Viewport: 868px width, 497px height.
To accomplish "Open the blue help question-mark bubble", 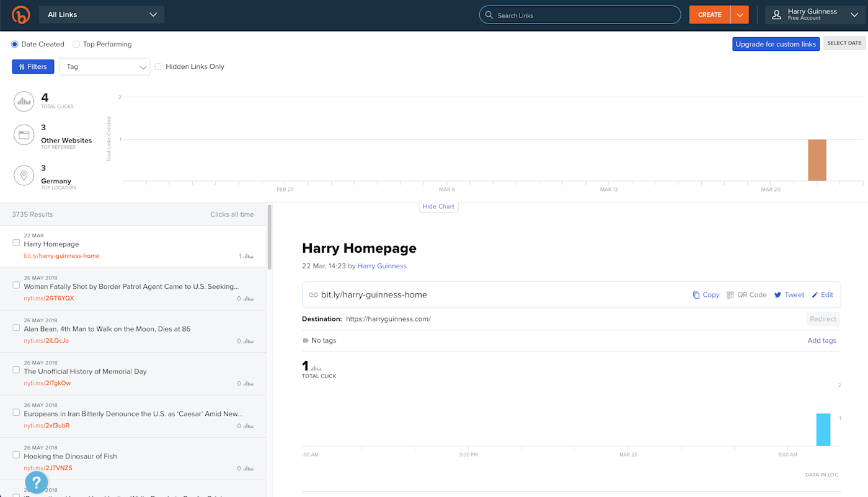I will pyautogui.click(x=37, y=482).
